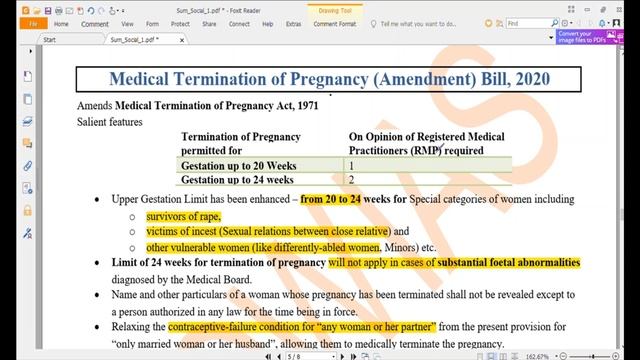This screenshot has width=640, height=360.
Task: Open the View ribbon tab
Action: click(127, 24)
